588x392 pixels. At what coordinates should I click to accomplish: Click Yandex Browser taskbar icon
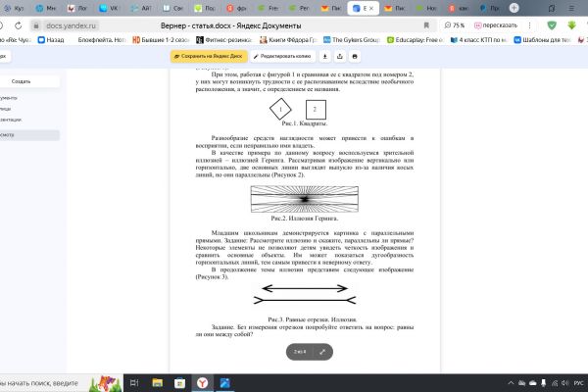203,383
